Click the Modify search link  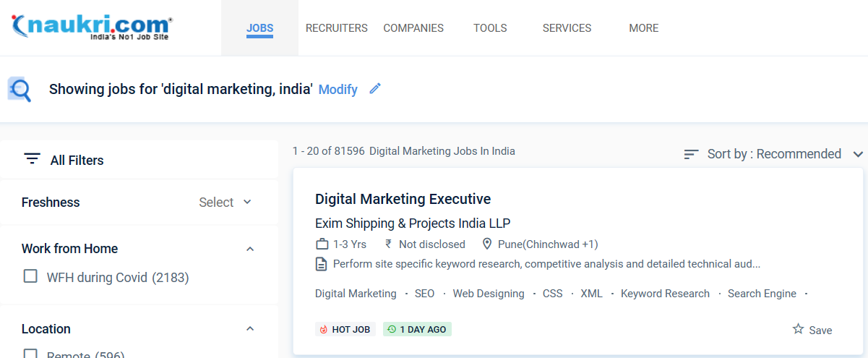[x=338, y=90]
